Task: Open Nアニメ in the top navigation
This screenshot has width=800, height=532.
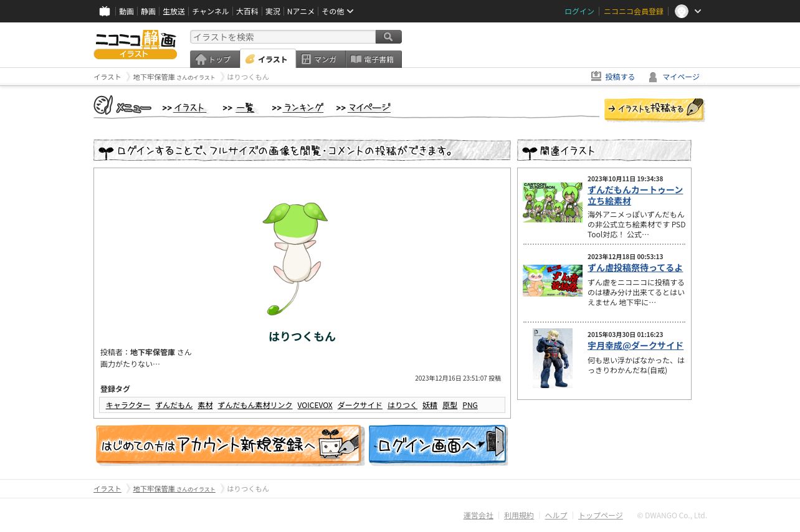Action: [301, 11]
